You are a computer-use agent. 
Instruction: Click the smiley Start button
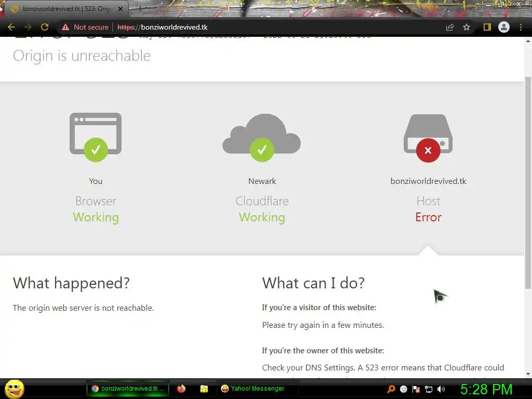14,389
